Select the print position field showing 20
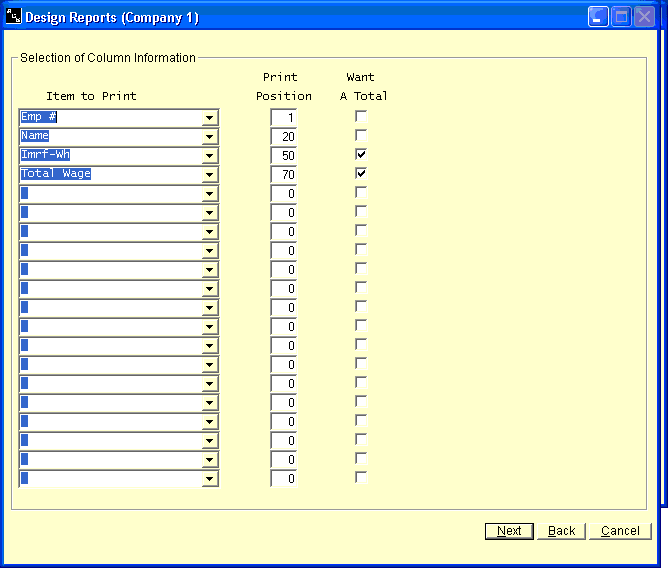This screenshot has width=668, height=568. point(284,136)
